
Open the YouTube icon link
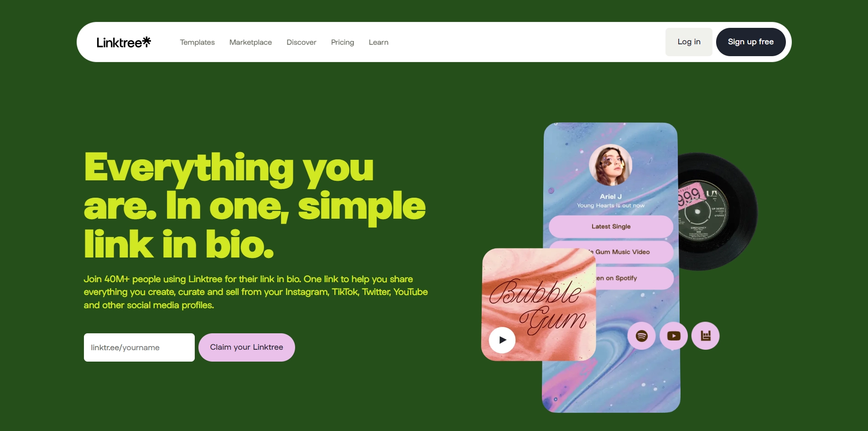tap(674, 336)
